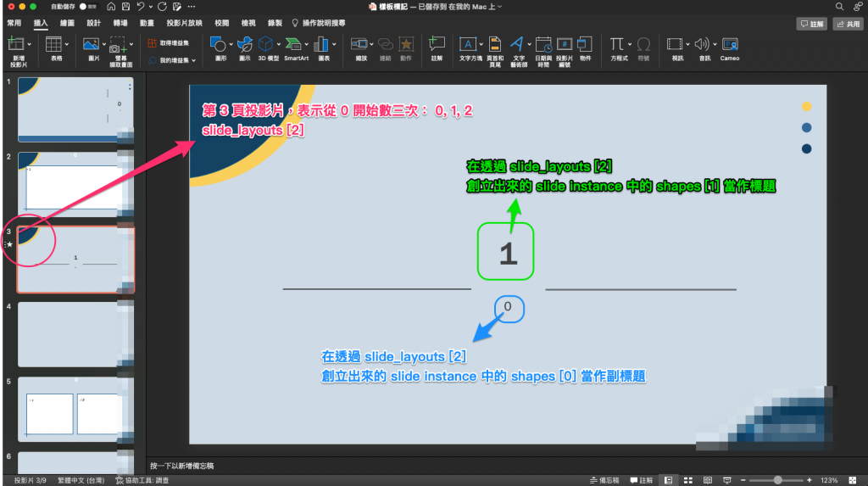Click the redo icon in title bar
Screen dimensions: 868x486
(x=162, y=7)
